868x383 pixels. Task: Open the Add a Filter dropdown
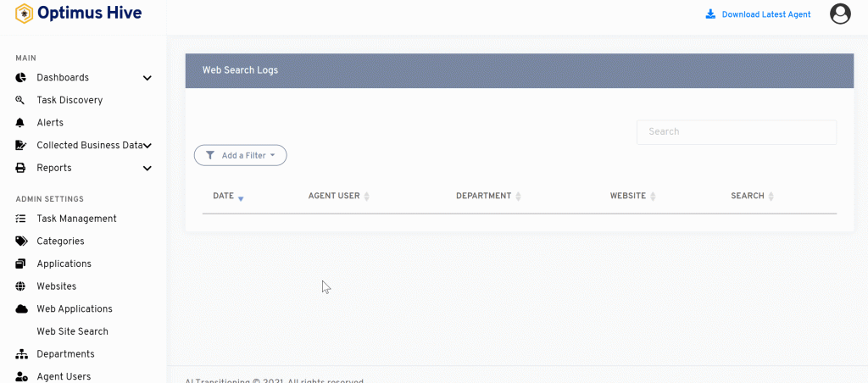pyautogui.click(x=240, y=156)
